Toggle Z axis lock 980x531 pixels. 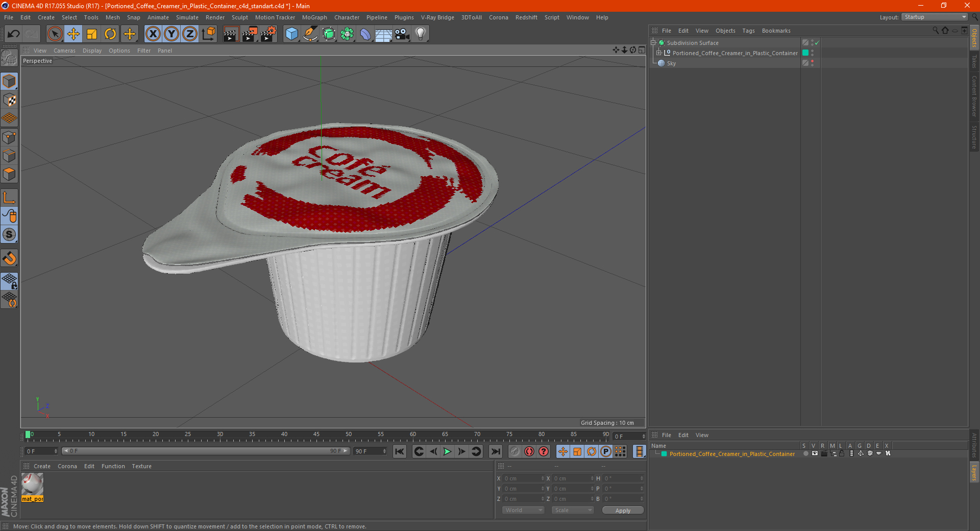pos(190,34)
